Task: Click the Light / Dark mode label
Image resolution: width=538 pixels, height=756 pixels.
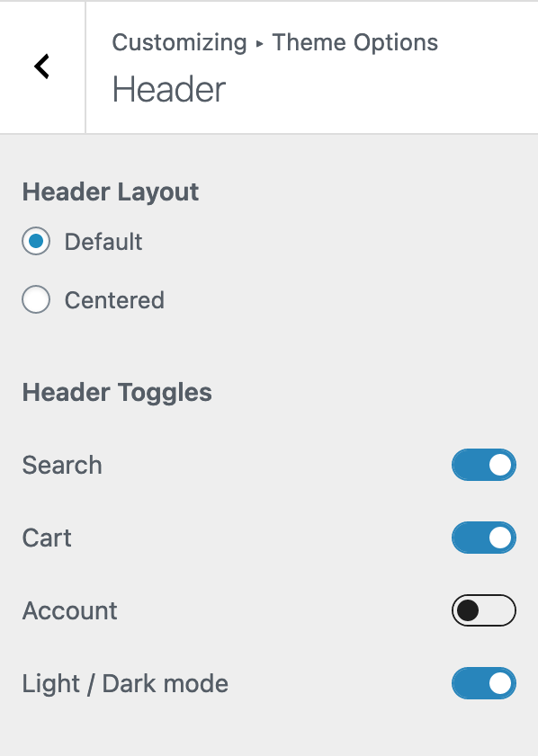Action: 125,683
